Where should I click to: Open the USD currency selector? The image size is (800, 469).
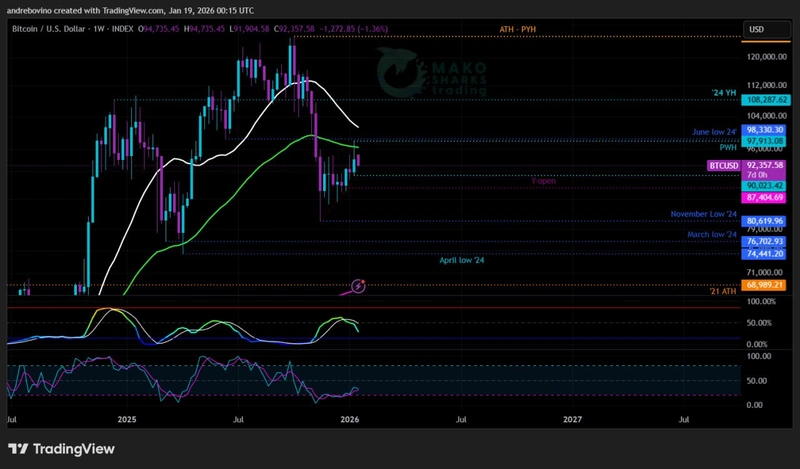coord(756,29)
